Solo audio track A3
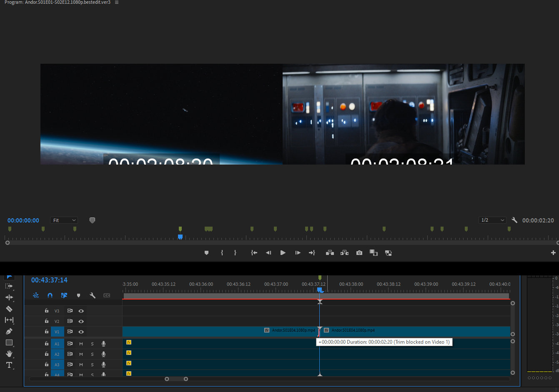The height and width of the screenshot is (392, 559). click(x=92, y=365)
